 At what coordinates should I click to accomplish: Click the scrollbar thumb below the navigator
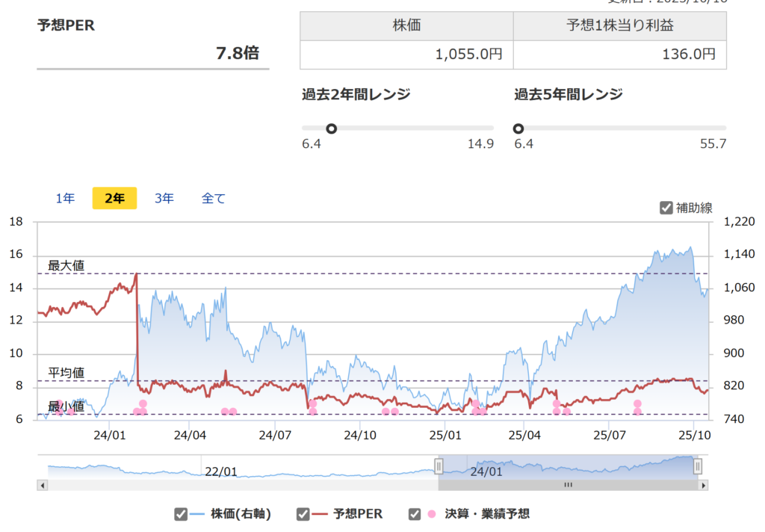coord(568,485)
